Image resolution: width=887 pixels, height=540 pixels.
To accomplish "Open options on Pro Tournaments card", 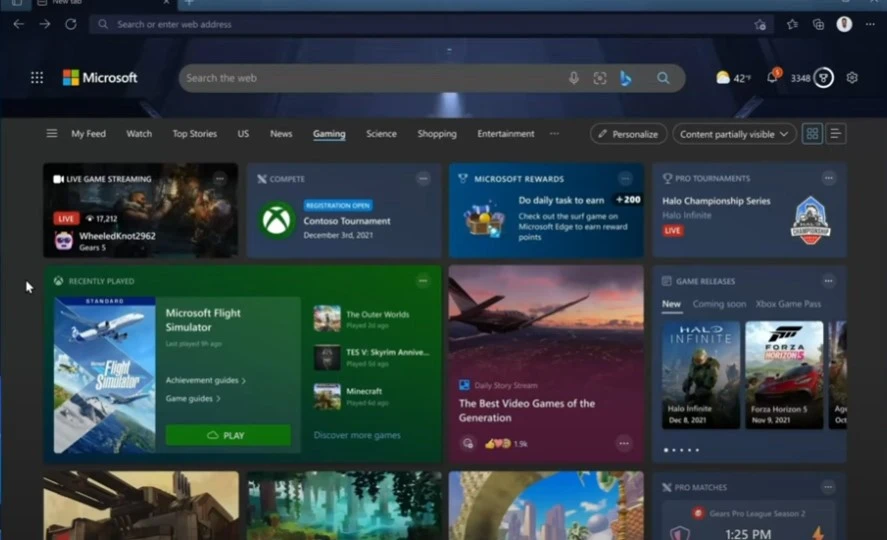I will click(x=829, y=178).
